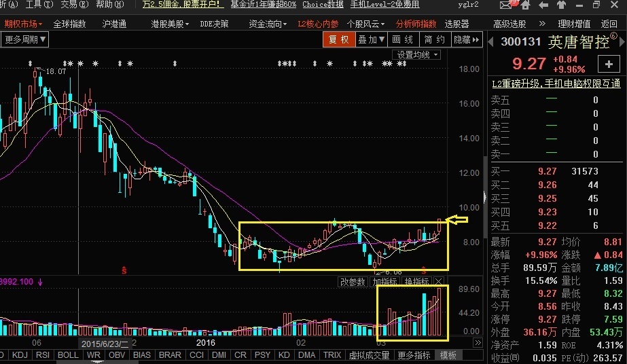Open 更多周期 period dropdown
This screenshot has height=364, width=627.
(x=24, y=39)
